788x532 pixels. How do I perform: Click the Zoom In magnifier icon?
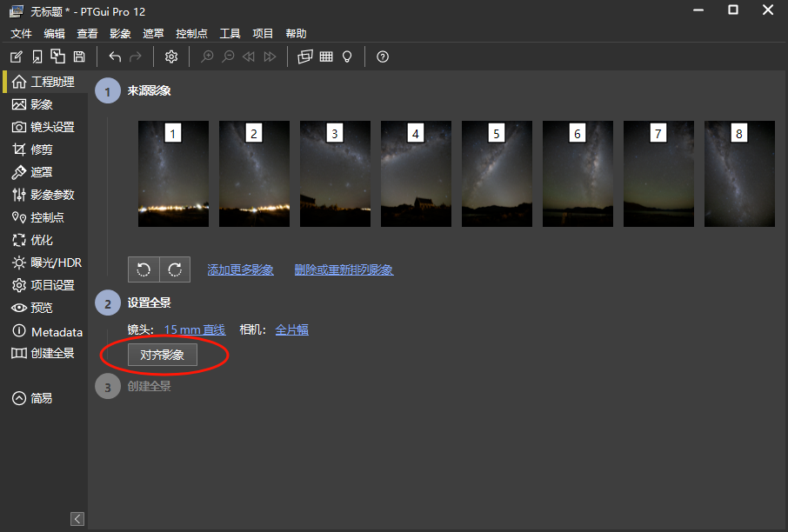pyautogui.click(x=207, y=57)
